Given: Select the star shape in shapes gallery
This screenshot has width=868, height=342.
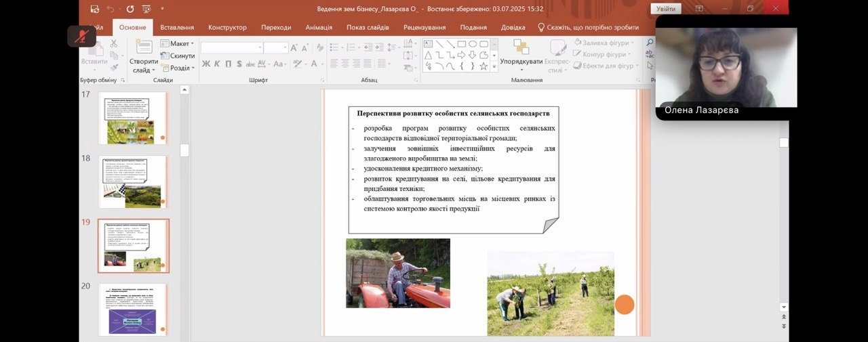Looking at the screenshot, I should click(x=484, y=66).
